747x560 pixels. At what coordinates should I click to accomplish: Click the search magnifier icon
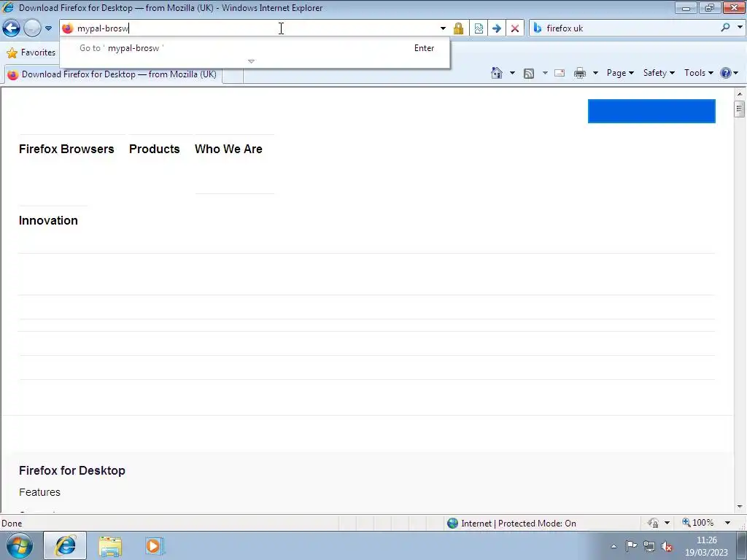(x=726, y=28)
